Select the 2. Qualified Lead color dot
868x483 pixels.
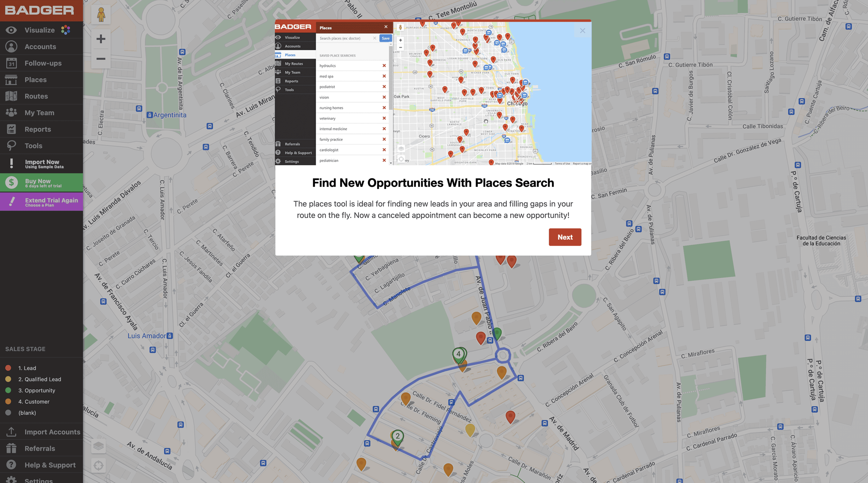point(8,379)
